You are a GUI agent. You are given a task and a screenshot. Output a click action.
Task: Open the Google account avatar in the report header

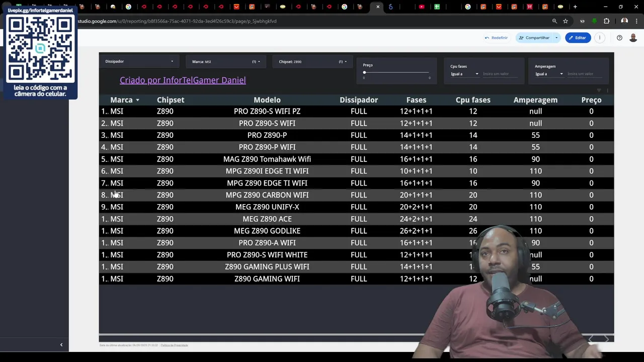tap(633, 38)
